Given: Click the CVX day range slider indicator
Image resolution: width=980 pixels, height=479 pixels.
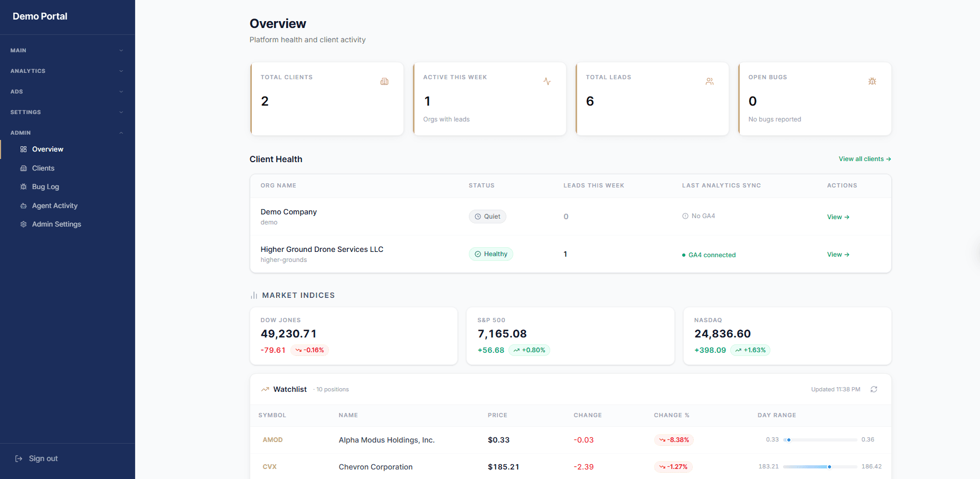Looking at the screenshot, I should click(830, 467).
